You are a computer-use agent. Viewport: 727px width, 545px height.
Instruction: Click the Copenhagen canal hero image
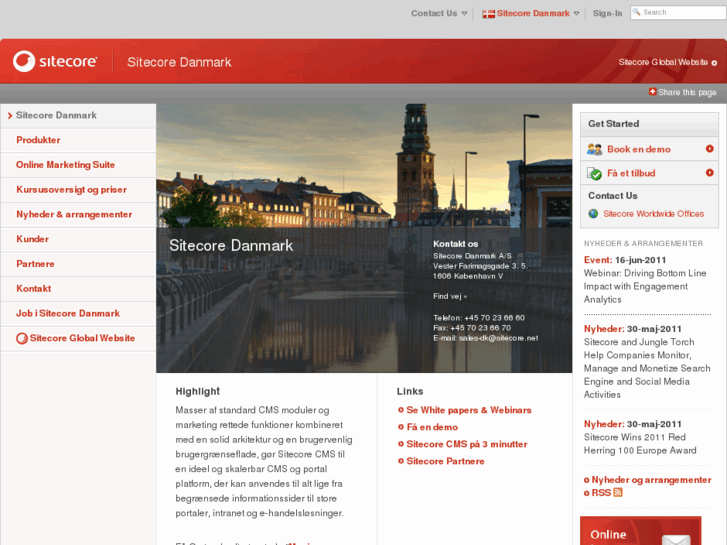click(364, 238)
